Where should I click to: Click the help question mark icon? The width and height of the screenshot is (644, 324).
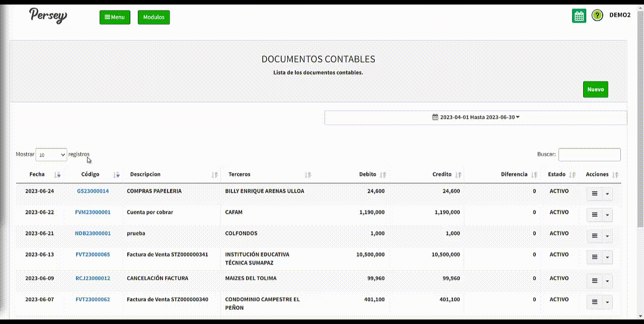point(597,16)
